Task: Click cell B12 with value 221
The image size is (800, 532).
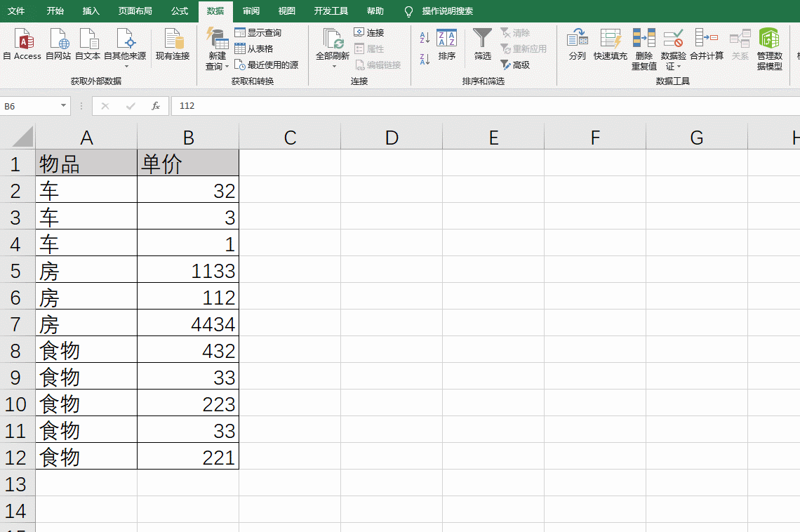Action: 188,456
